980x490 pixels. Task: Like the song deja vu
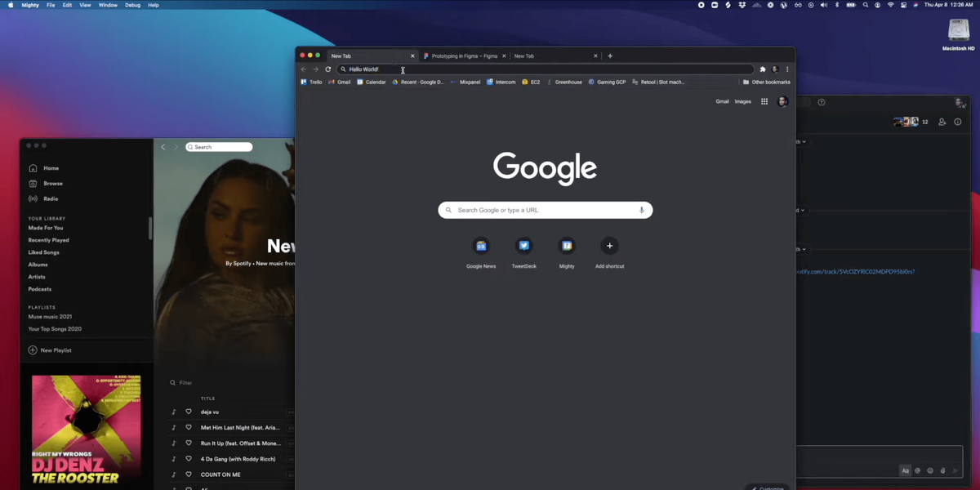[189, 412]
